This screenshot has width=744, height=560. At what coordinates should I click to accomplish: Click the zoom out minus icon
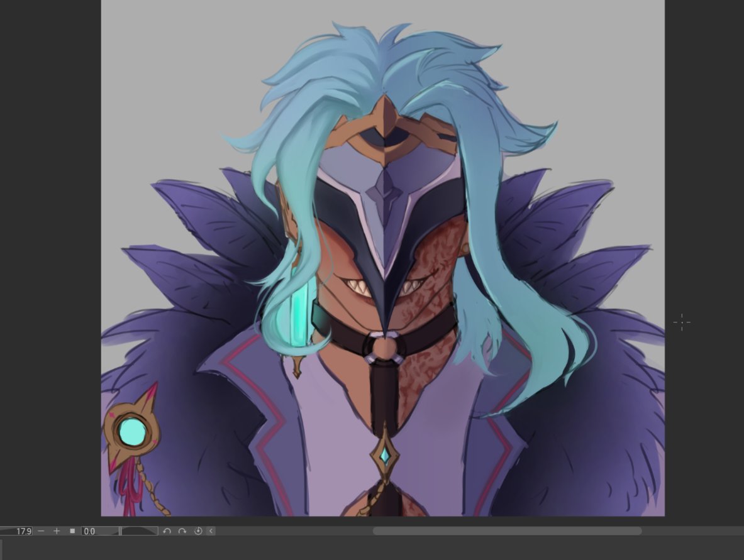(41, 531)
